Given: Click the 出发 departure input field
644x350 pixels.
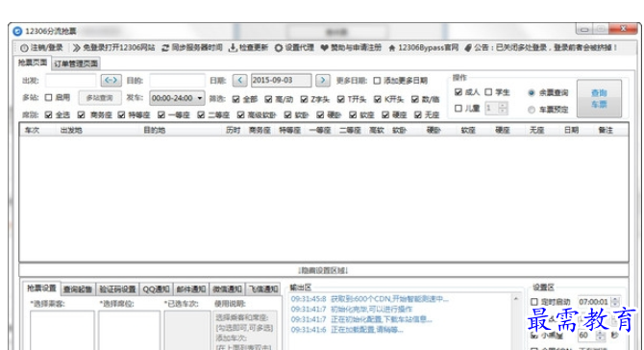Looking at the screenshot, I should click(70, 80).
